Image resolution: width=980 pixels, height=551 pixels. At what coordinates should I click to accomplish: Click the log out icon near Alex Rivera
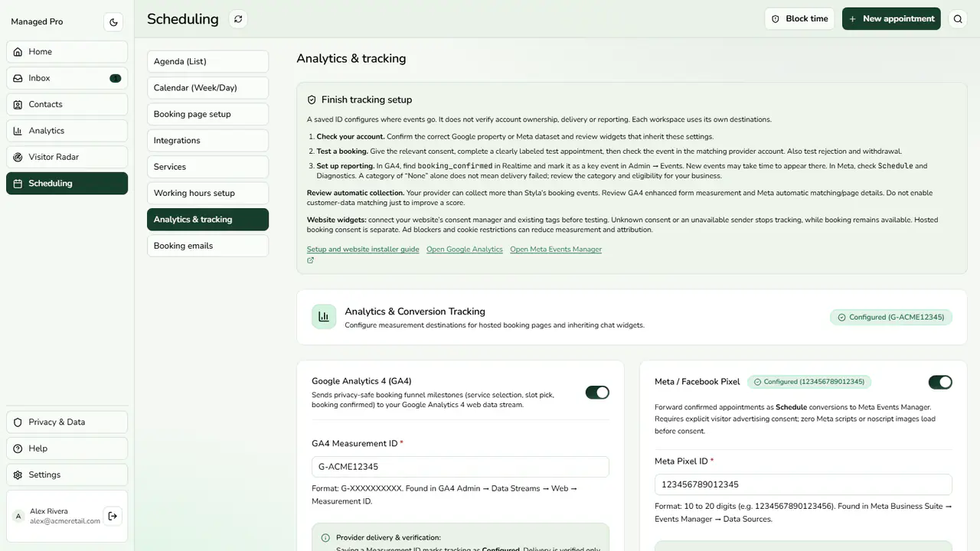(113, 517)
